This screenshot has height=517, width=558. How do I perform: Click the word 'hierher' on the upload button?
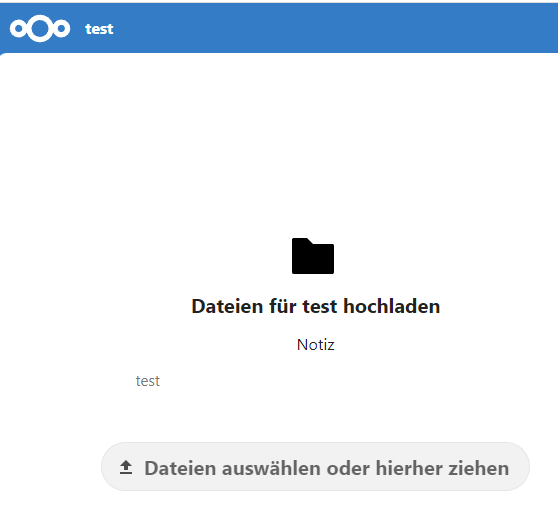[409, 468]
